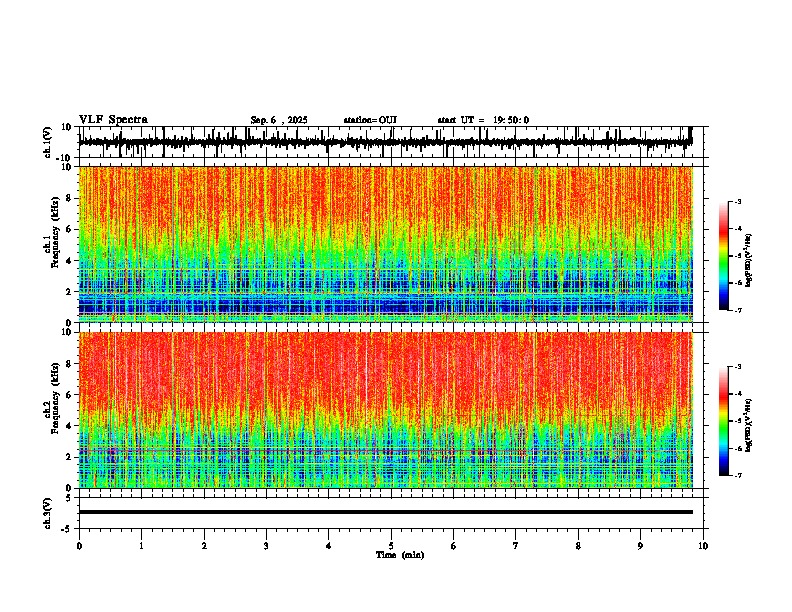Click the ch.1 spectrogram panel
The image size is (792, 612).
point(385,244)
